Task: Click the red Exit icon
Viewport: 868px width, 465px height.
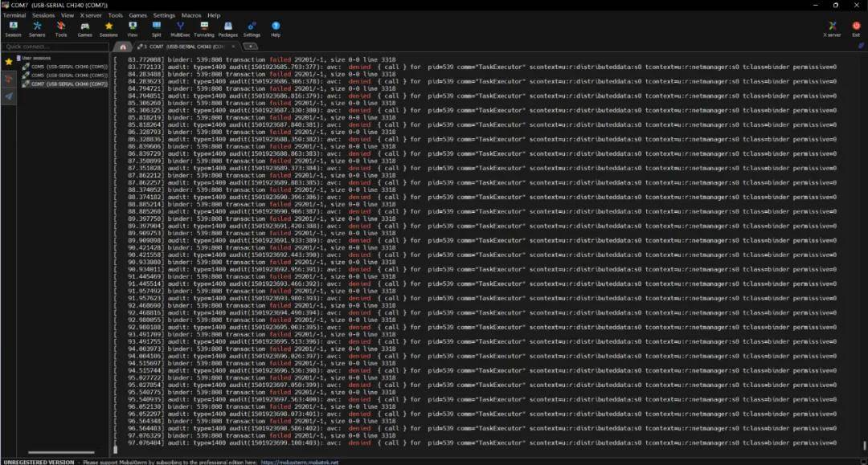Action: tap(856, 29)
